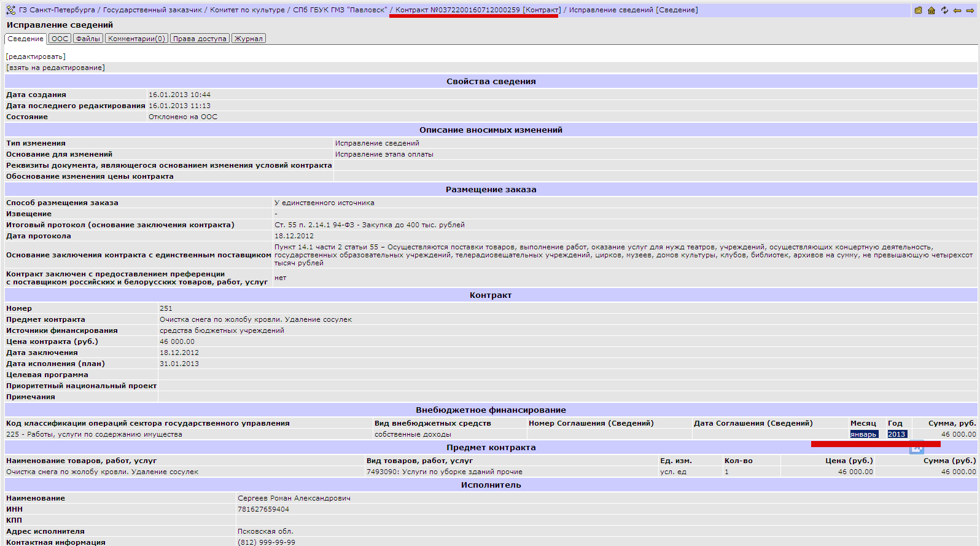
Task: Click the value собственные доходы
Action: click(413, 434)
